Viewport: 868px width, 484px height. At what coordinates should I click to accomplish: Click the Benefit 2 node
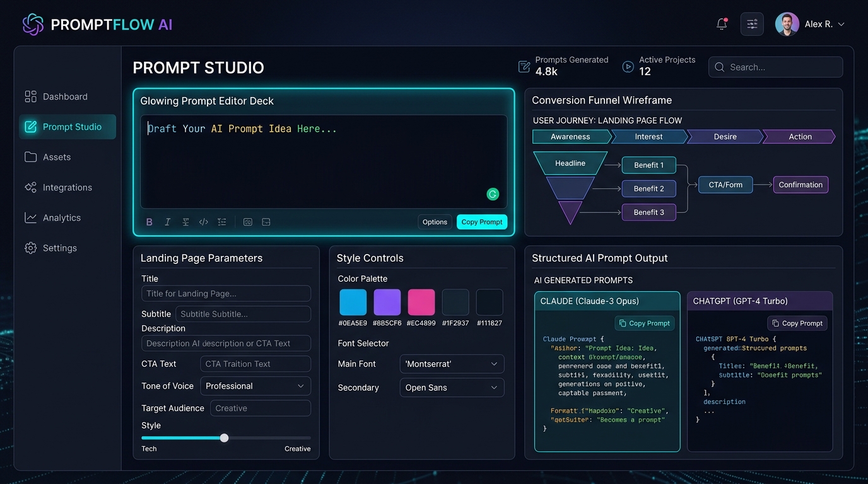tap(648, 188)
